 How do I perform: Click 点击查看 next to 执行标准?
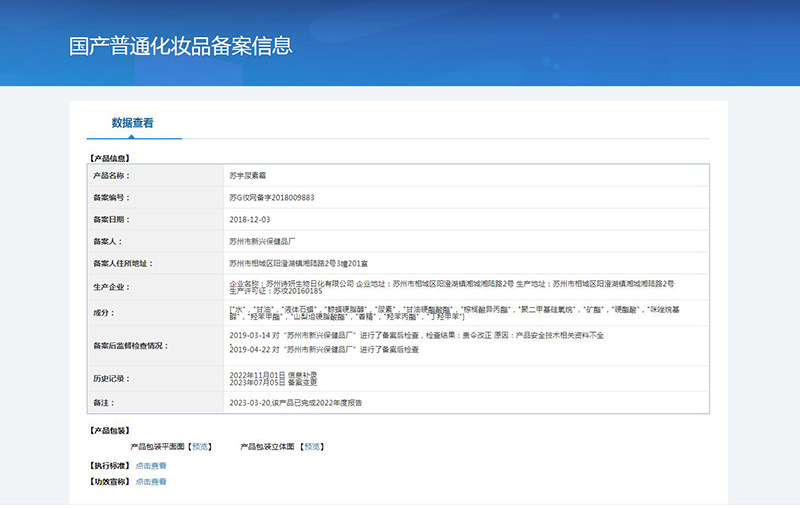tap(151, 466)
